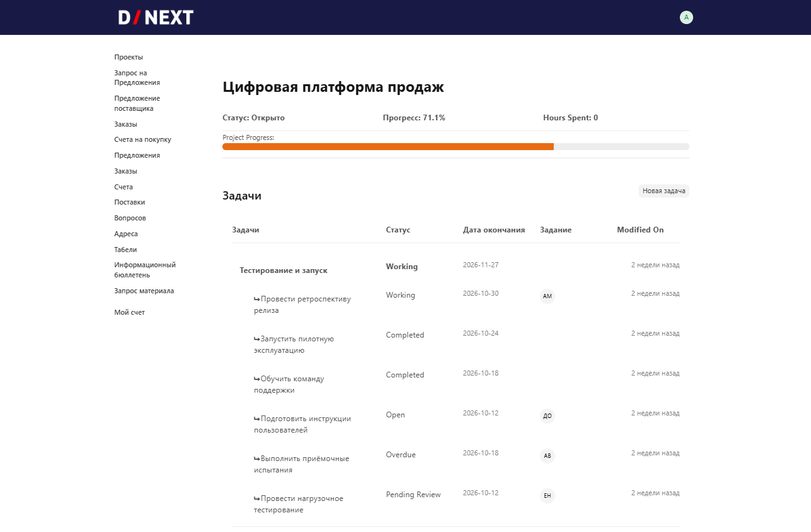Click the date 2026-10-24

point(481,333)
